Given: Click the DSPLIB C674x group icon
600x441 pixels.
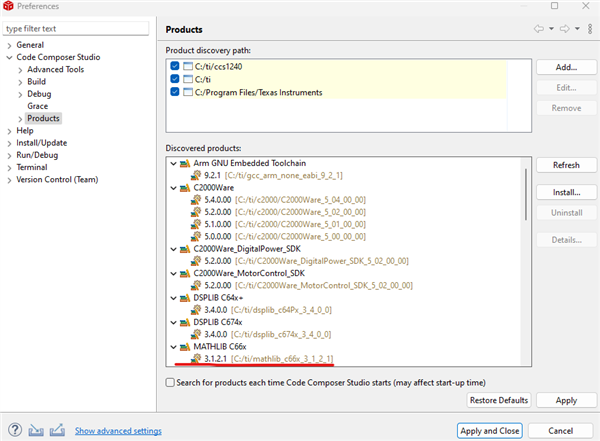Looking at the screenshot, I should [185, 323].
